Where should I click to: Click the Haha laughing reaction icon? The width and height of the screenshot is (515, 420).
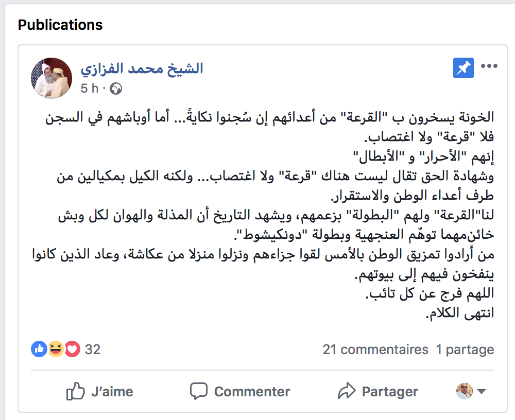56,349
